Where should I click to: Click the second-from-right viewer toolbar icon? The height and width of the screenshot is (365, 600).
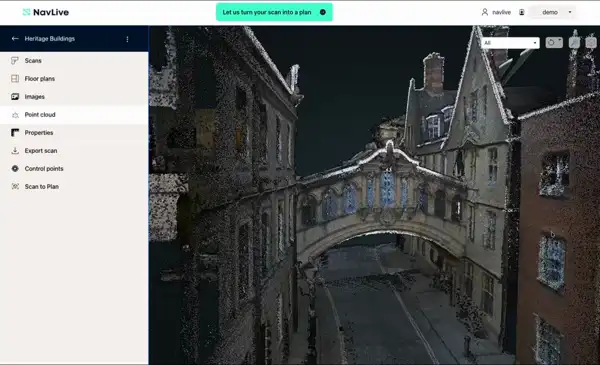(x=574, y=42)
